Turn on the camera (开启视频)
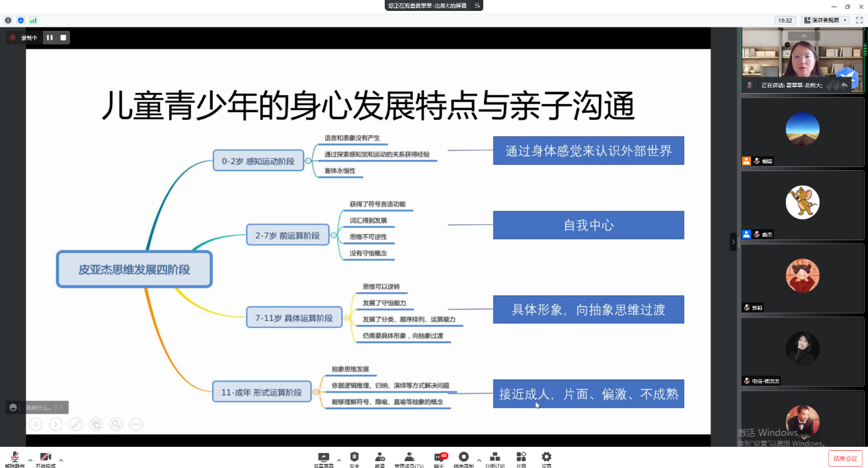The width and height of the screenshot is (868, 468). [x=45, y=458]
